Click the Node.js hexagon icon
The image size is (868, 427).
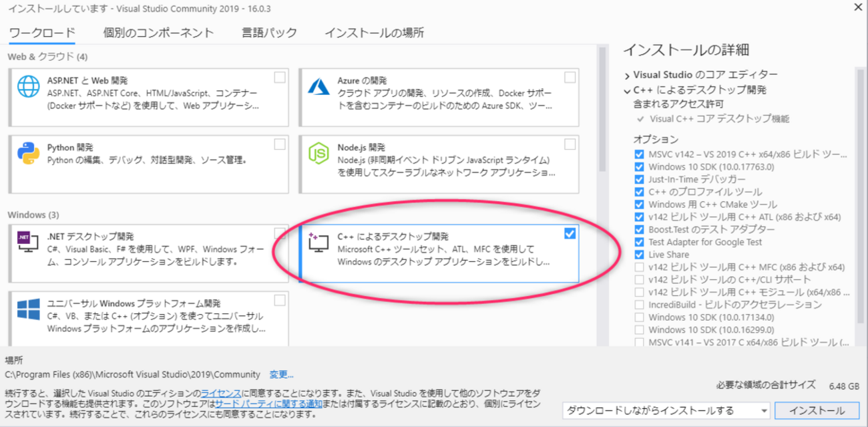click(318, 154)
